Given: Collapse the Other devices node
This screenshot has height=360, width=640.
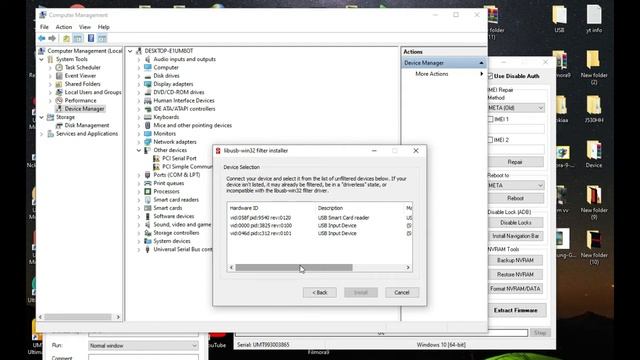Looking at the screenshot, I should pos(139,150).
